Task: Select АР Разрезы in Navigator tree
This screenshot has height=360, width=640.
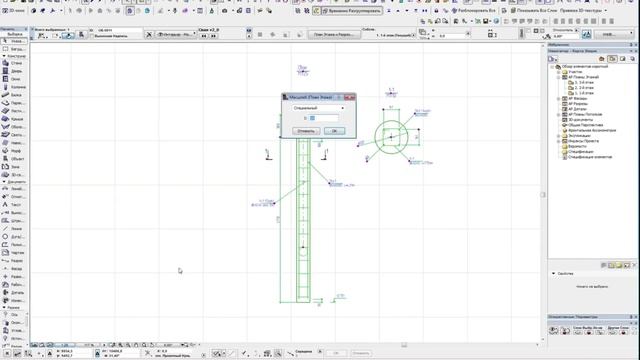Action: [x=575, y=104]
